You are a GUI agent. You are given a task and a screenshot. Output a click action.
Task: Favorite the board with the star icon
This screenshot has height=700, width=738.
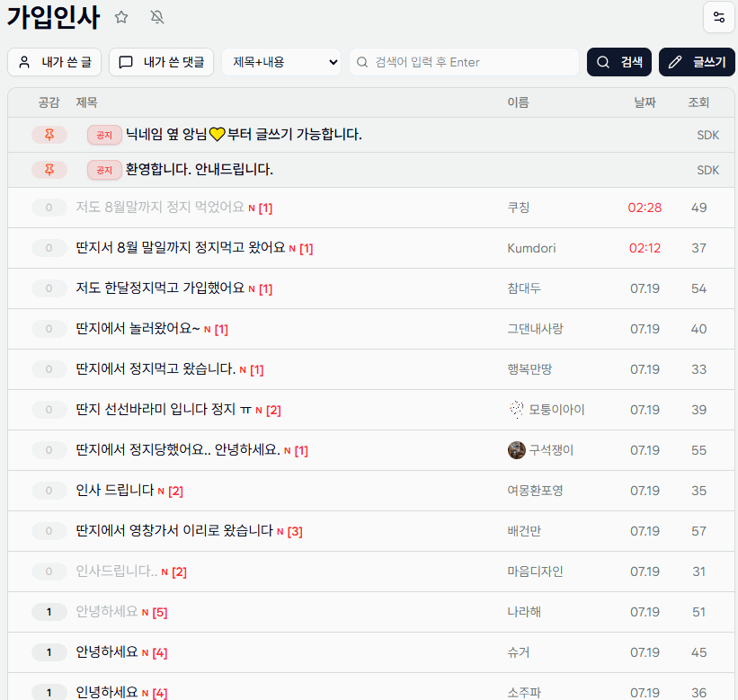(121, 17)
